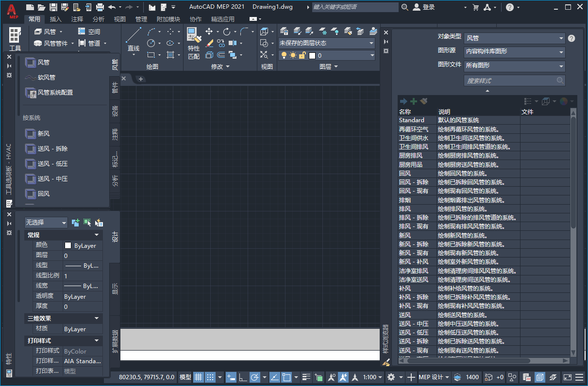Click the New file icon in quick access toolbar
588x386 pixels.
(30, 7)
